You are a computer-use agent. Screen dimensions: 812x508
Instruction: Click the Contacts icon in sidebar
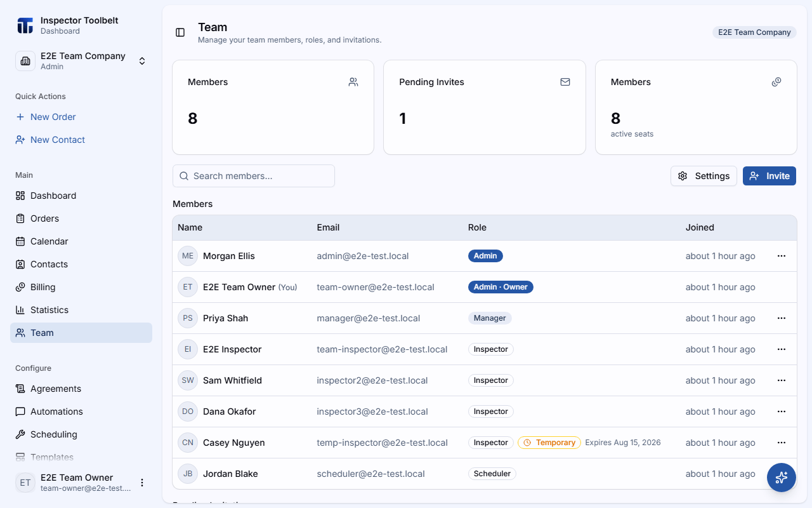coord(20,264)
